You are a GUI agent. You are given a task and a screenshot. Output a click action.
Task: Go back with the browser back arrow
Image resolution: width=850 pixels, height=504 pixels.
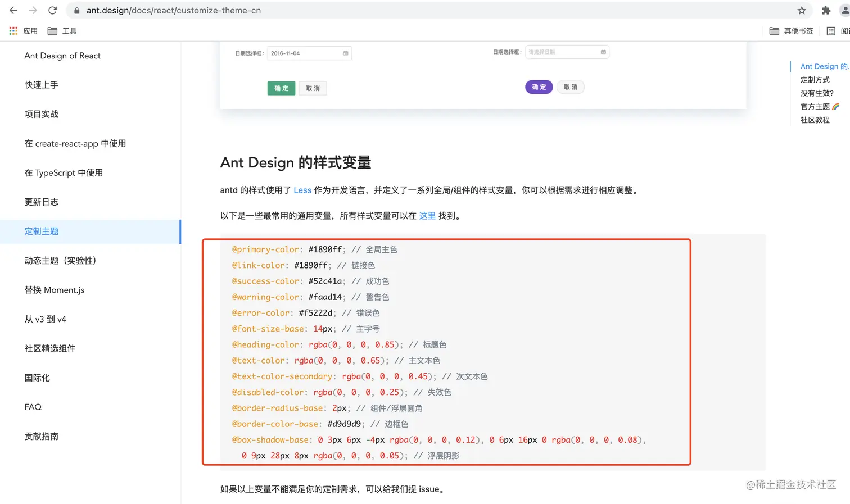point(13,10)
